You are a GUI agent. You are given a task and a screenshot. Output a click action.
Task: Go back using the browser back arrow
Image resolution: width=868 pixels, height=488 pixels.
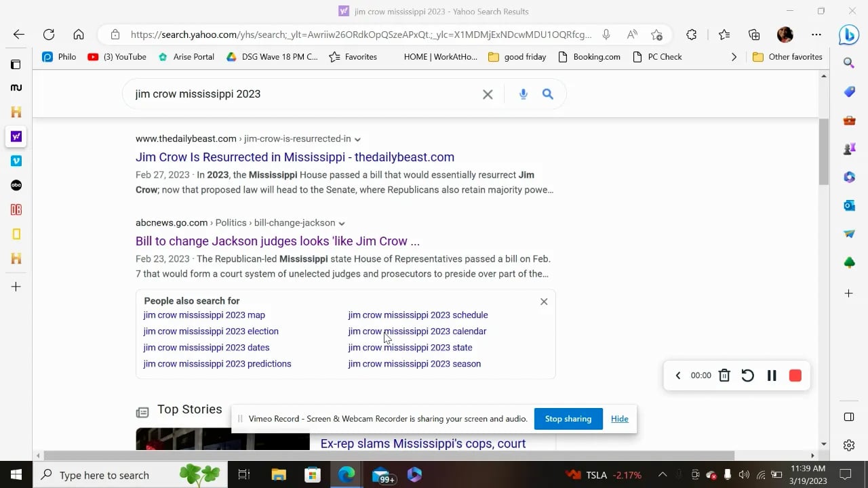pyautogui.click(x=19, y=35)
